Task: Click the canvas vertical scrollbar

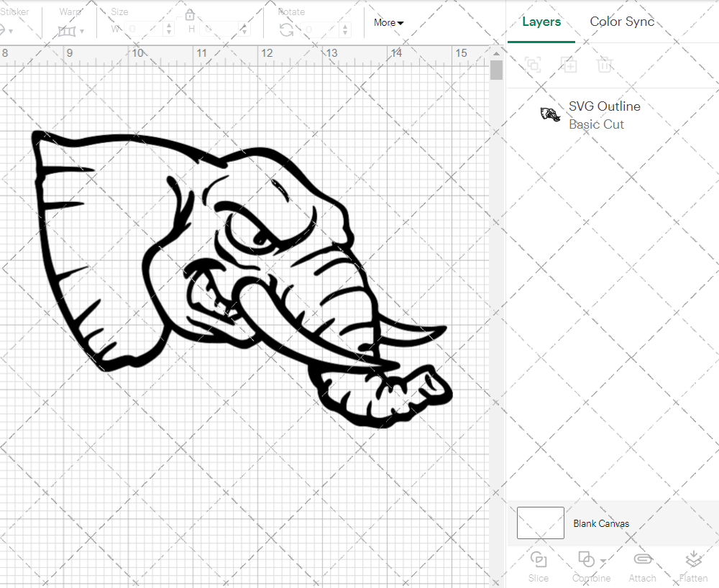Action: (496, 70)
